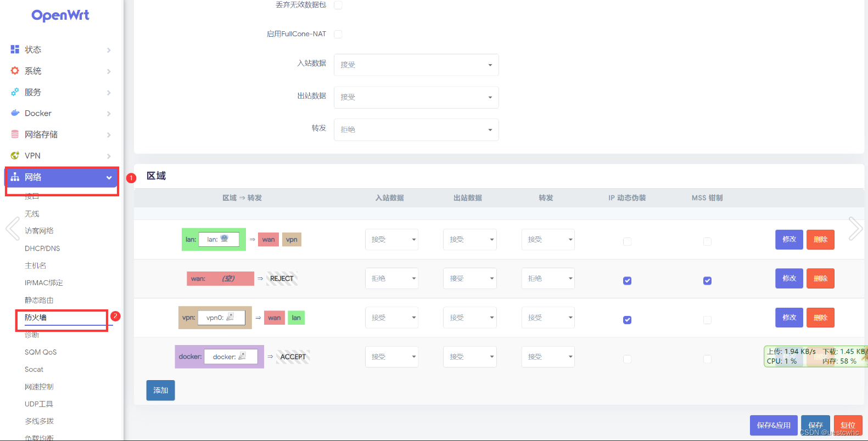Click delete (删除) button for lan zone
This screenshot has height=441, width=868.
pyautogui.click(x=820, y=239)
